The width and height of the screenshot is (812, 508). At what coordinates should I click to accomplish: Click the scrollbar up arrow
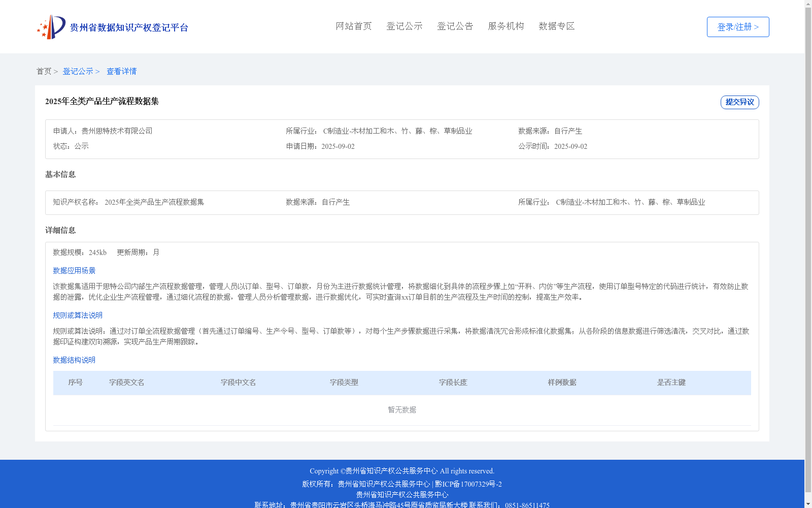(x=808, y=4)
